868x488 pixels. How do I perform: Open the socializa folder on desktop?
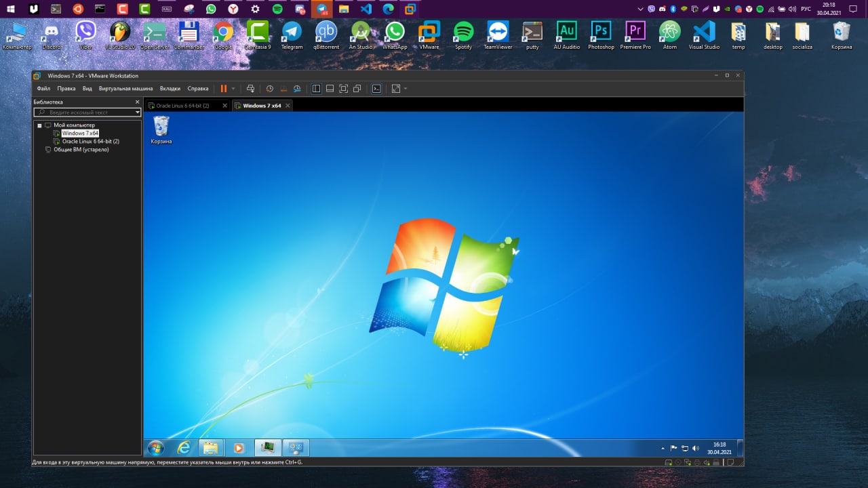click(802, 35)
